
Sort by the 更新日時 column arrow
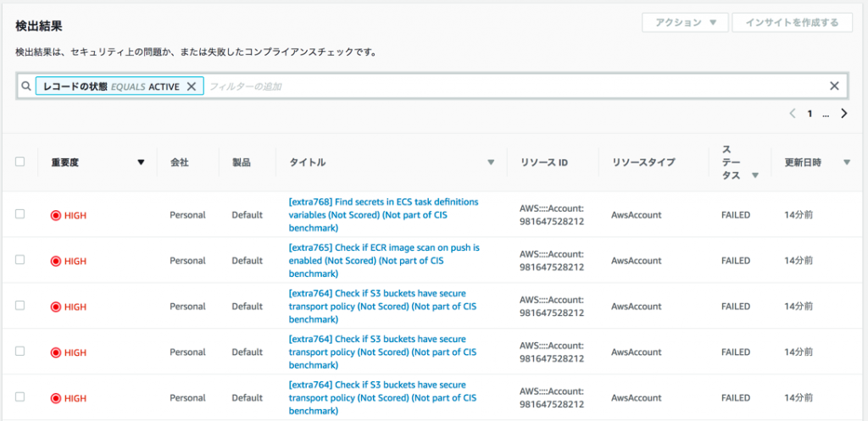pyautogui.click(x=847, y=163)
